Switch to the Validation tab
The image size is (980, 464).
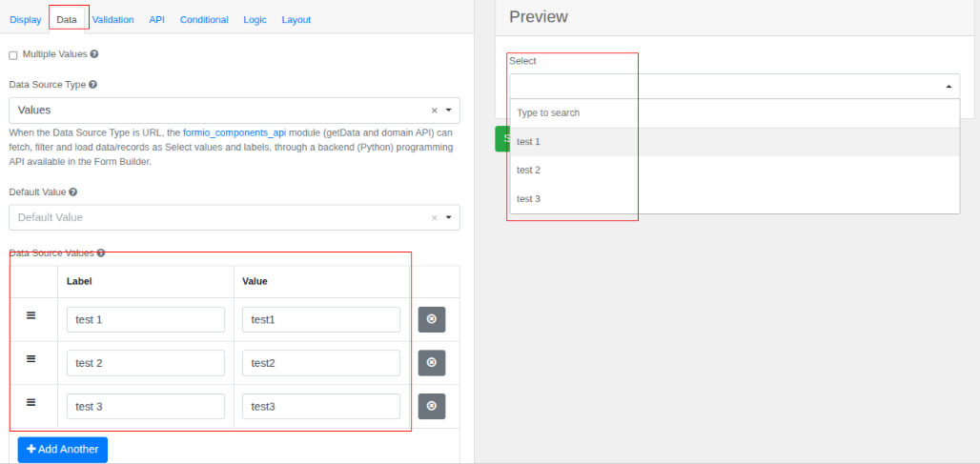click(112, 20)
